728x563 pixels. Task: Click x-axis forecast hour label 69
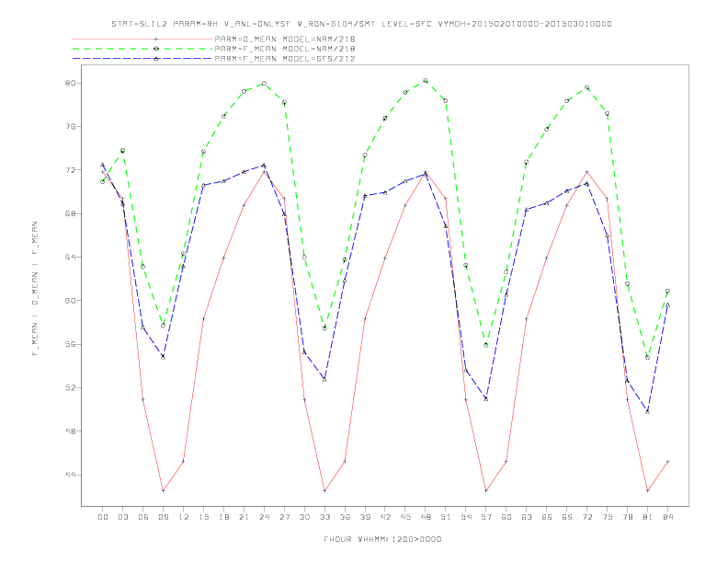pos(567,517)
